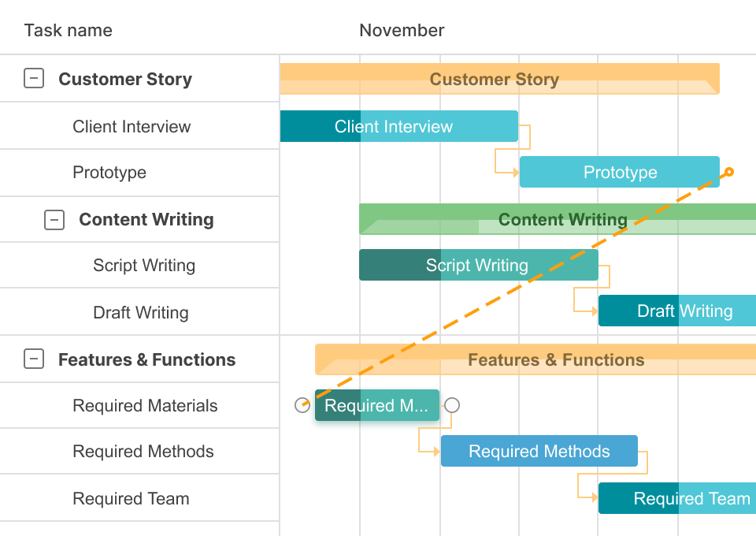Select the Required Methods task bar
The image size is (756, 536).
[539, 451]
